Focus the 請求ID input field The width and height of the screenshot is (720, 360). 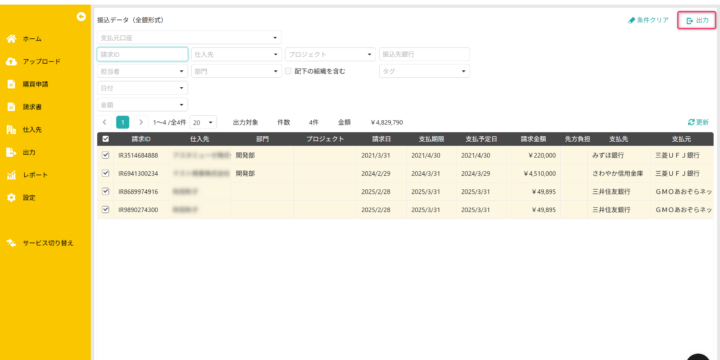coord(142,54)
